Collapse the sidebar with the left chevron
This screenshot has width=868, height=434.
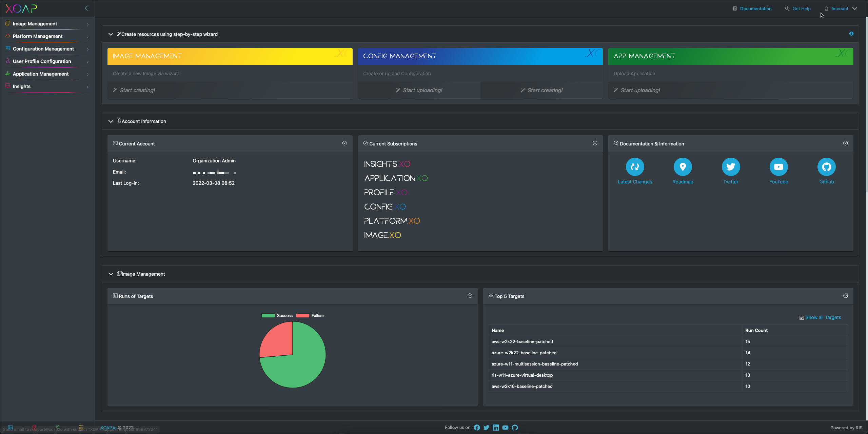tap(86, 8)
